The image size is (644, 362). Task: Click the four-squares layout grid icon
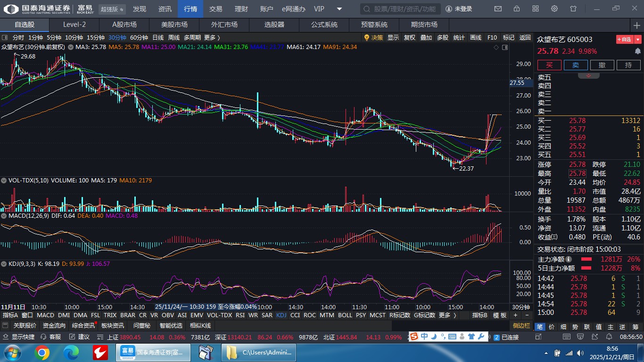536,9
